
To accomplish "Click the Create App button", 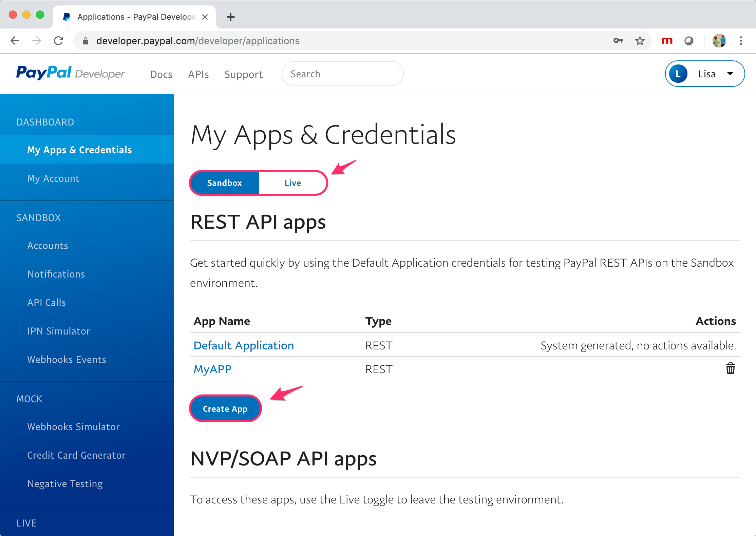I will pyautogui.click(x=225, y=408).
